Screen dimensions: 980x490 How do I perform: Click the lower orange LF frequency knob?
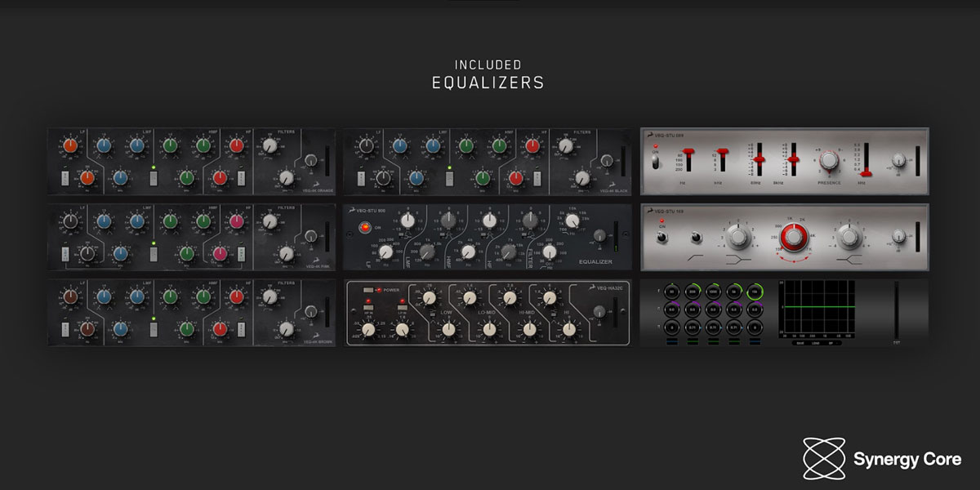pos(87,177)
